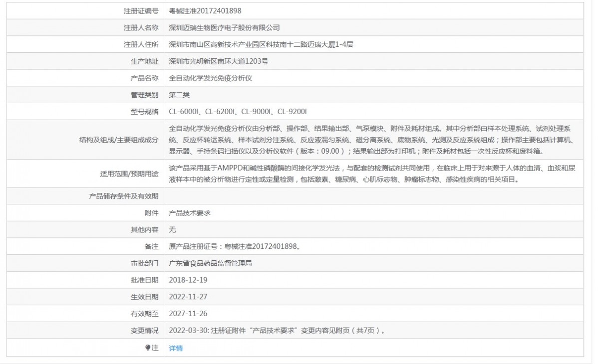599x364 pixels.
Task: Click the 注册人住所 label
Action: (141, 44)
